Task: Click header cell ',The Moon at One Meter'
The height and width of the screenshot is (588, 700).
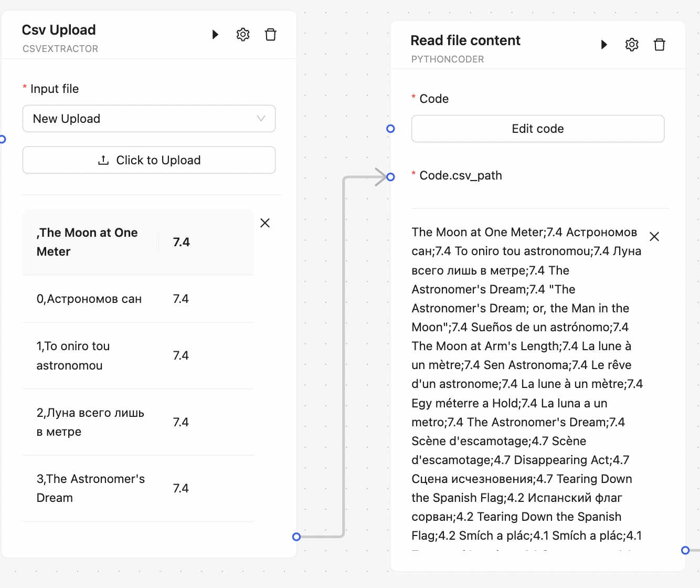Action: pos(90,242)
